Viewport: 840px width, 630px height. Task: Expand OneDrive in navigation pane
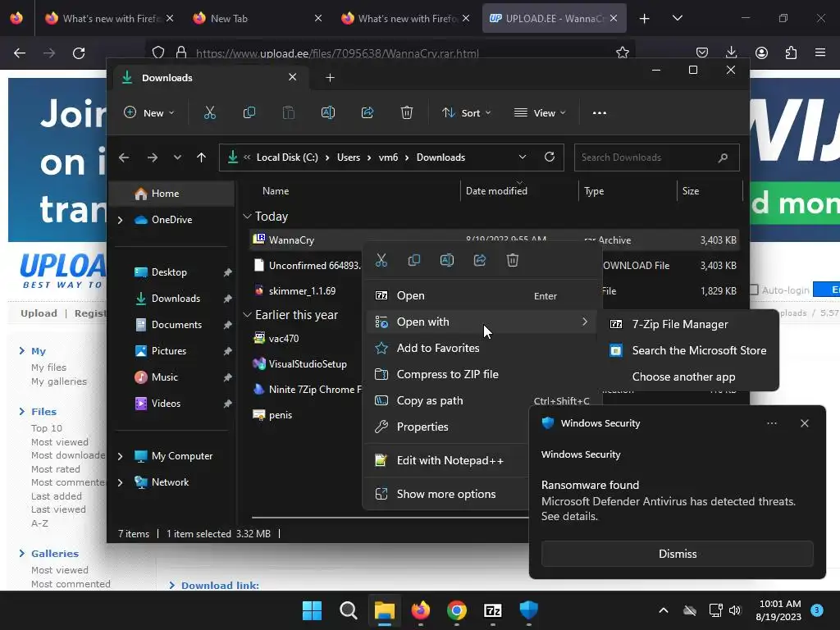click(x=121, y=220)
